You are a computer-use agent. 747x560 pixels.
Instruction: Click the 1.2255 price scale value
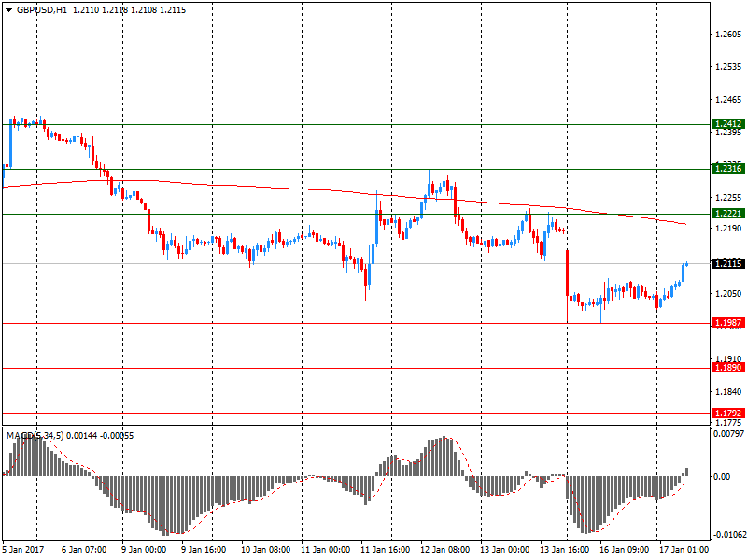728,198
